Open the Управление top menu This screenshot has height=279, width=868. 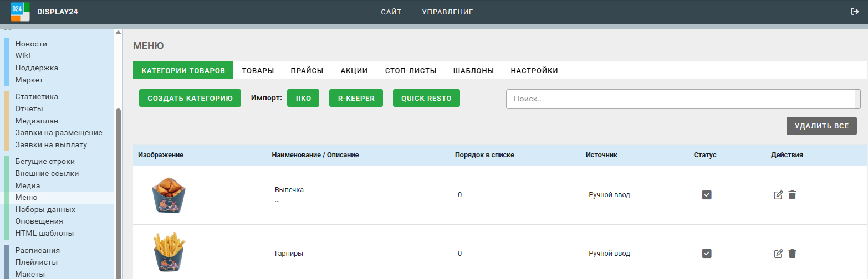point(447,12)
